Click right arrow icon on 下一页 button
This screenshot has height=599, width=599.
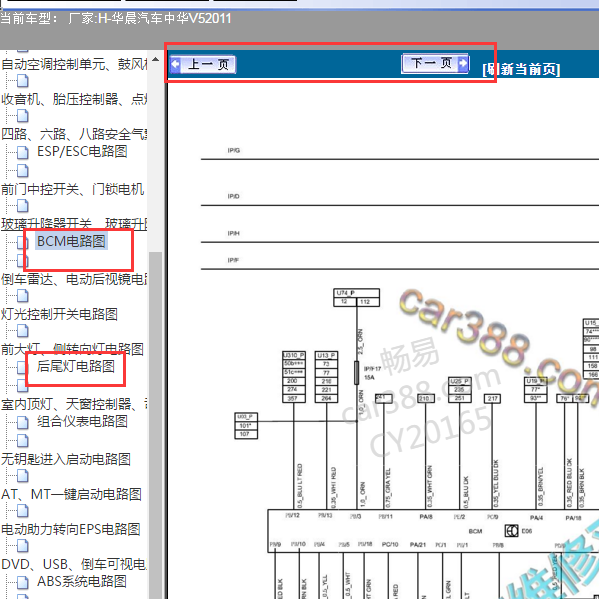(x=463, y=63)
